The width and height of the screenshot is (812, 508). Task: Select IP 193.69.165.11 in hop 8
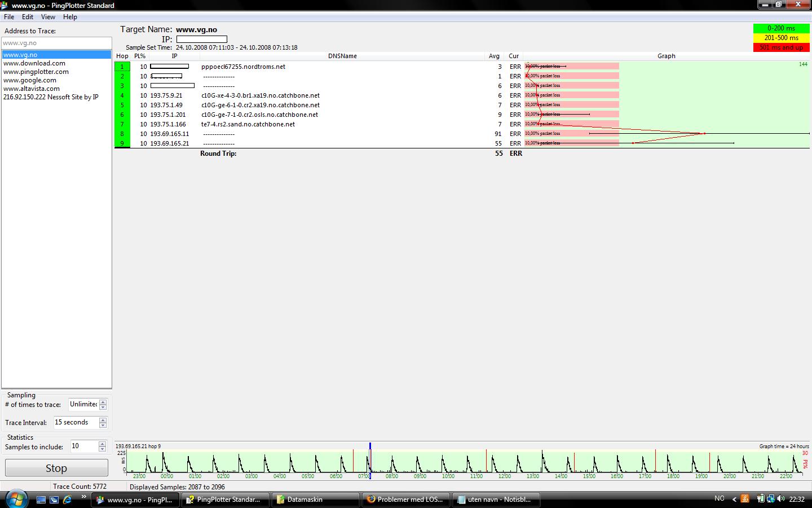coord(170,134)
